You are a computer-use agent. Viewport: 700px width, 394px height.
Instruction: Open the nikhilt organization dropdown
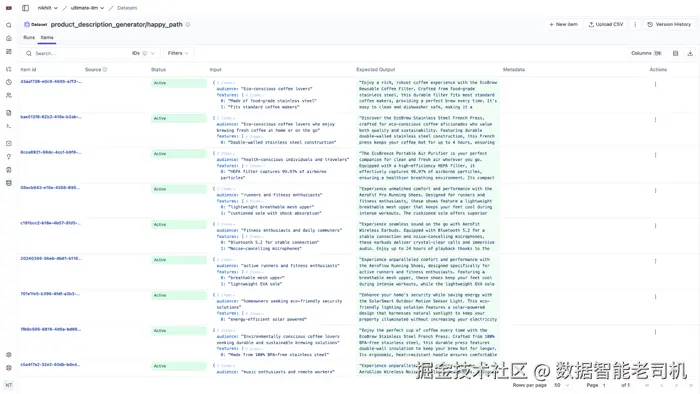tap(47, 8)
